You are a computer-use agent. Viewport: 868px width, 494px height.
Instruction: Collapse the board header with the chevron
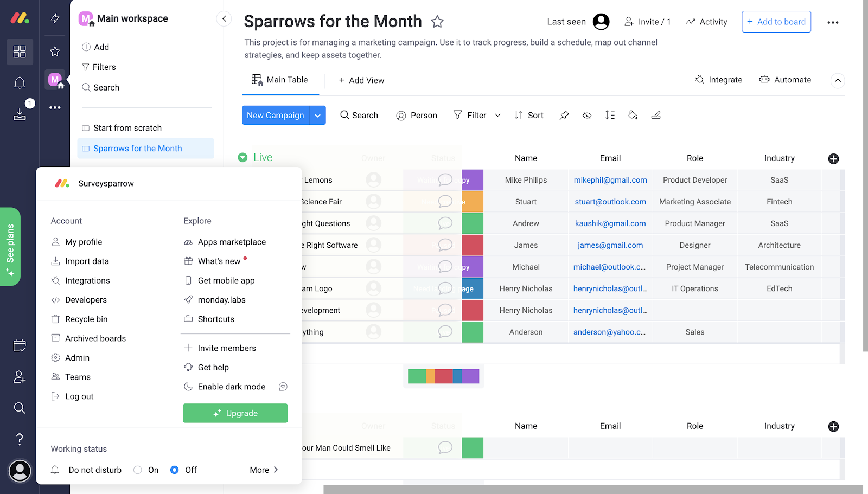point(838,80)
